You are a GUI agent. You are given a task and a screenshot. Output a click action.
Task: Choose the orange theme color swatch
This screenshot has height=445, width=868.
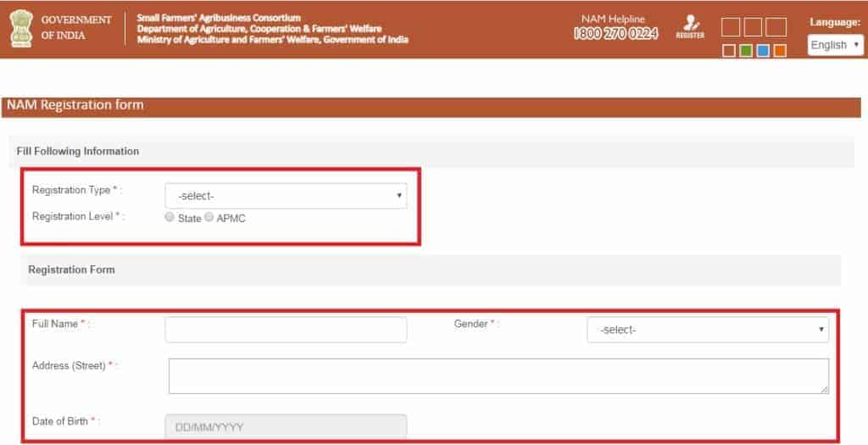pyautogui.click(x=780, y=50)
